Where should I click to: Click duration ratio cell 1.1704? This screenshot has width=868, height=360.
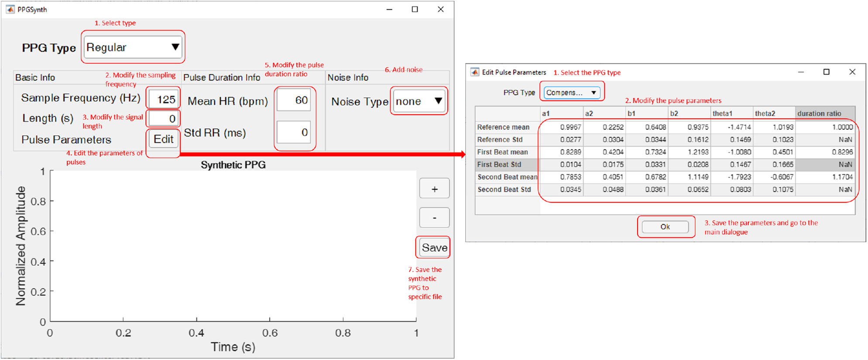tap(825, 177)
